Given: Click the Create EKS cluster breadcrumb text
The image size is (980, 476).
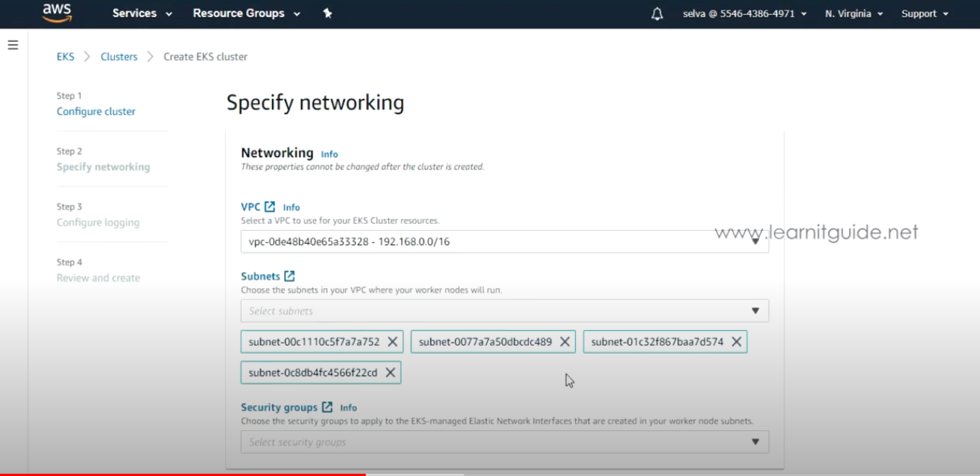Looking at the screenshot, I should tap(205, 57).
